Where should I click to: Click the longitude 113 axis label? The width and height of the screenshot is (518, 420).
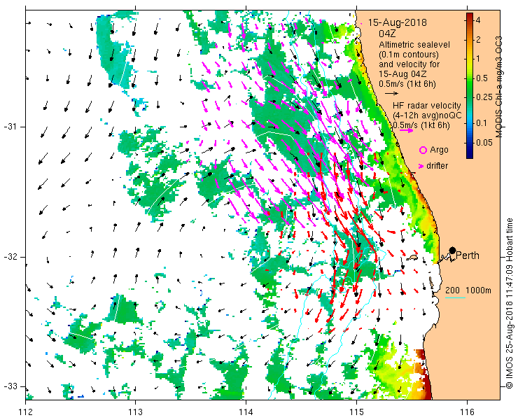135,412
